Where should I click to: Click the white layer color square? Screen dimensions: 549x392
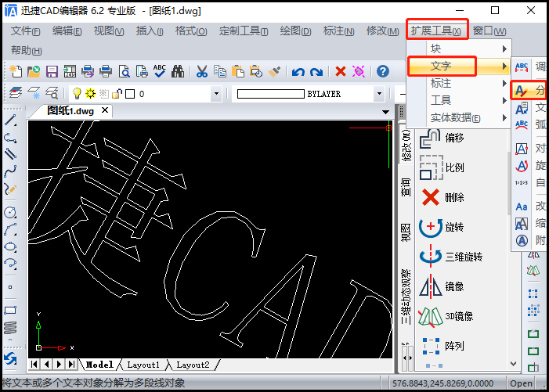click(130, 94)
